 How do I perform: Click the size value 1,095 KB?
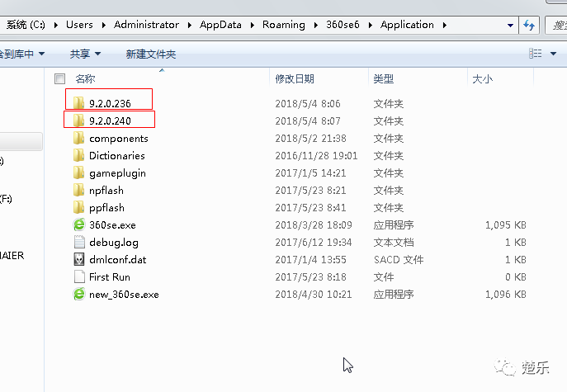point(506,225)
